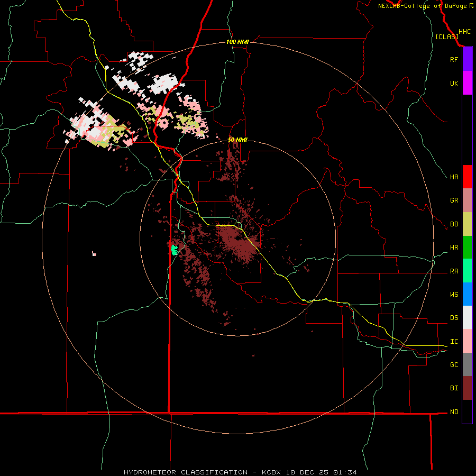Screen dimensions: 476x476
Task: Click the GR legend label
Action: [x=454, y=200]
